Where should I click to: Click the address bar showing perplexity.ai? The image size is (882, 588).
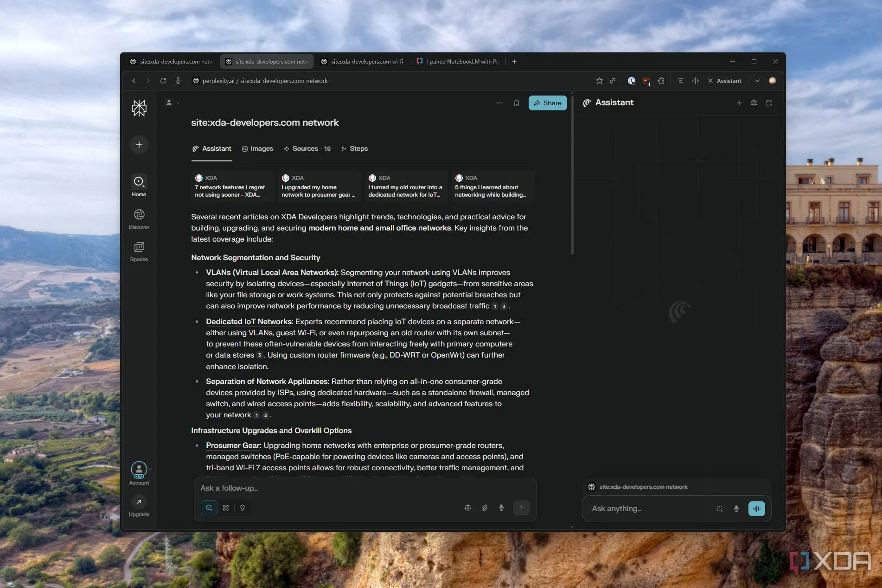pyautogui.click(x=390, y=81)
